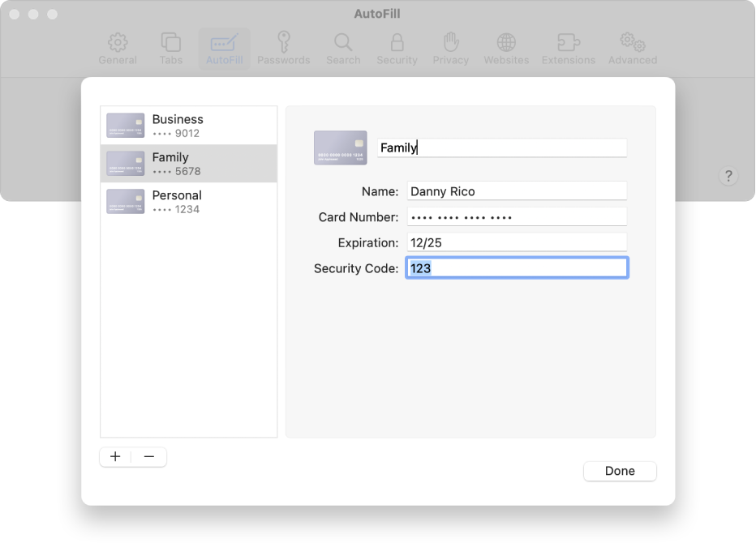Click the Card Number field
This screenshot has width=756, height=543.
pos(517,217)
